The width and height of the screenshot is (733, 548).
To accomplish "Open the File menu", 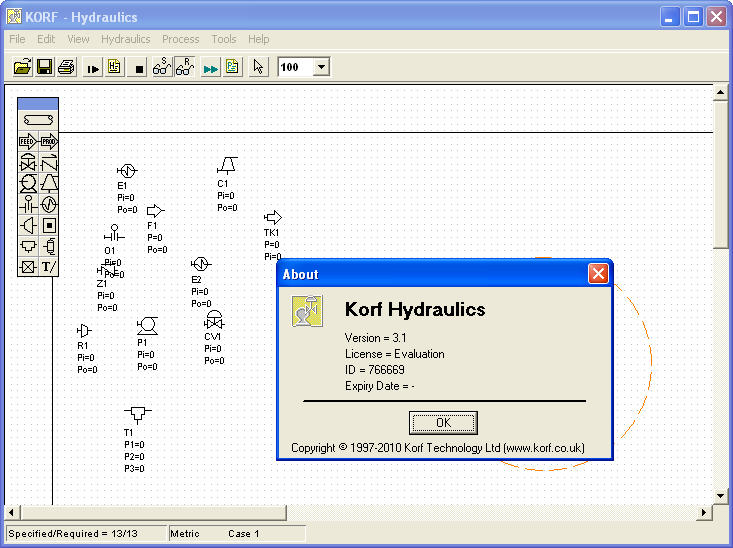I will [17, 39].
